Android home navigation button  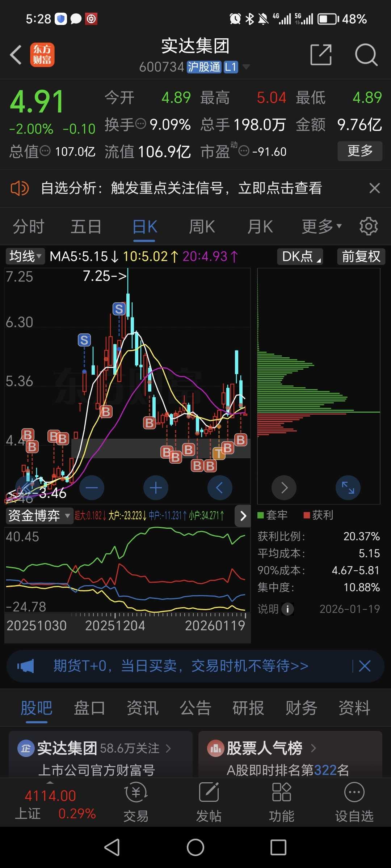click(195, 847)
